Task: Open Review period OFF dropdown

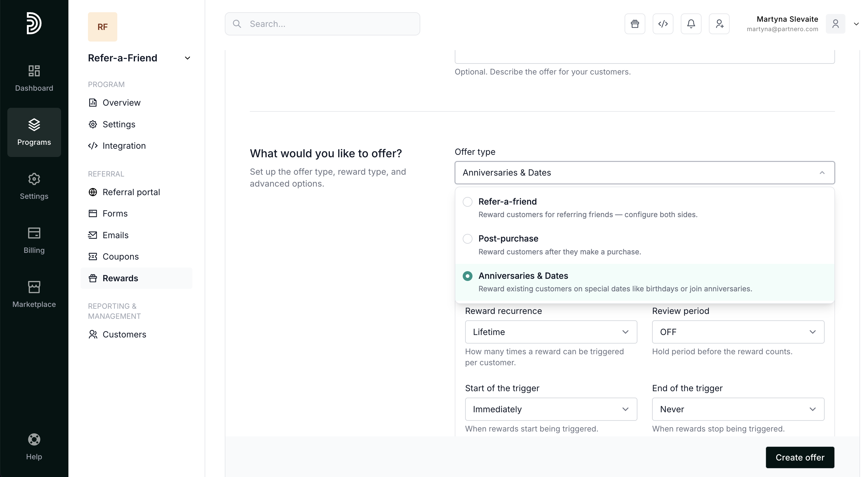Action: (x=738, y=332)
